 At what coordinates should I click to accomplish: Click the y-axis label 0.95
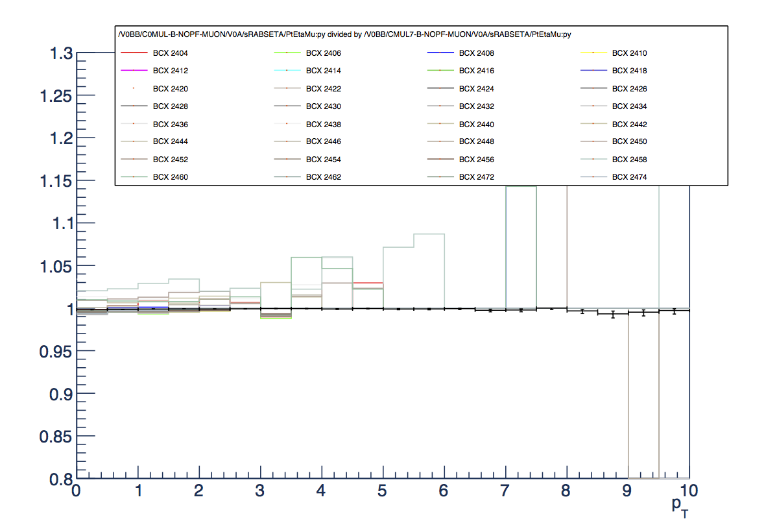pos(56,352)
